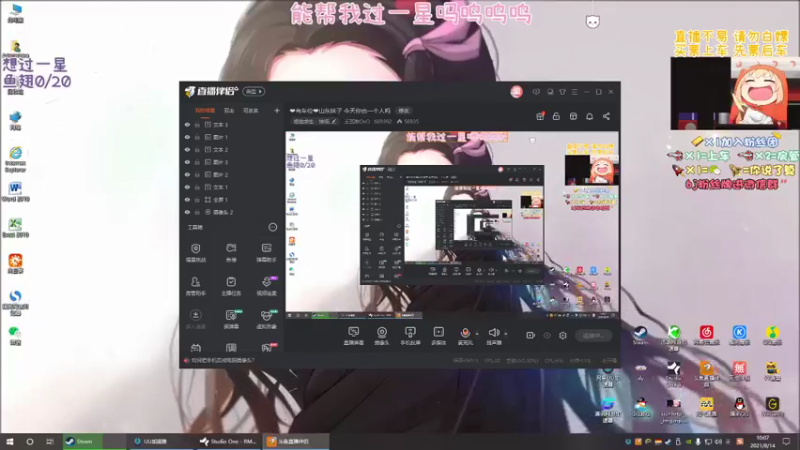
Task: Add a multimedia source
Action: tap(439, 336)
